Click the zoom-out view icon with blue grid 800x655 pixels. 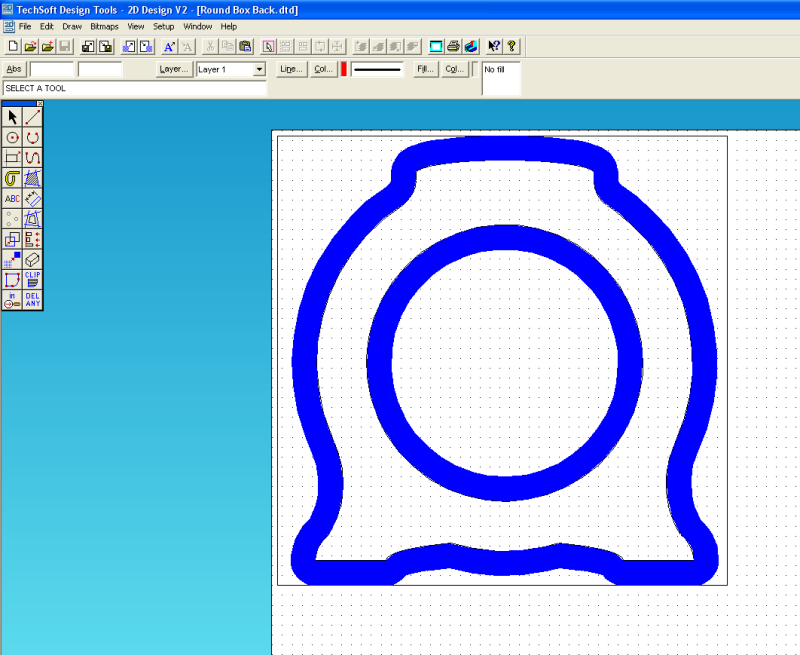click(x=129, y=46)
